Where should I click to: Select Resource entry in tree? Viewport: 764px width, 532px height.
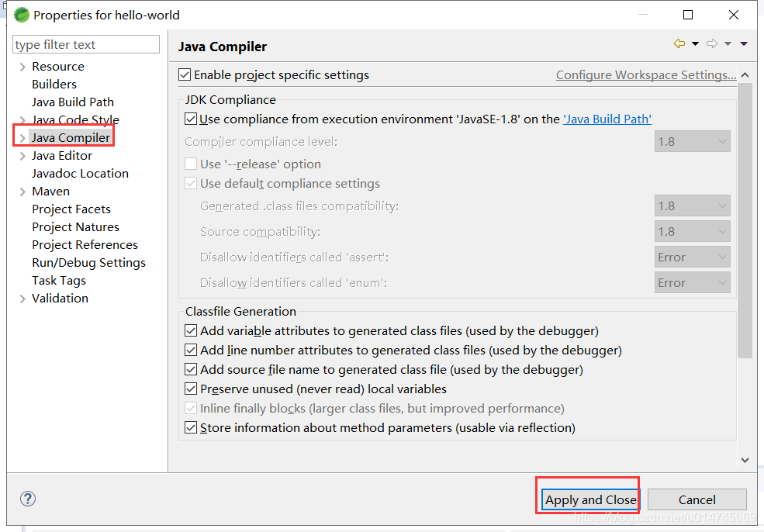coord(58,67)
